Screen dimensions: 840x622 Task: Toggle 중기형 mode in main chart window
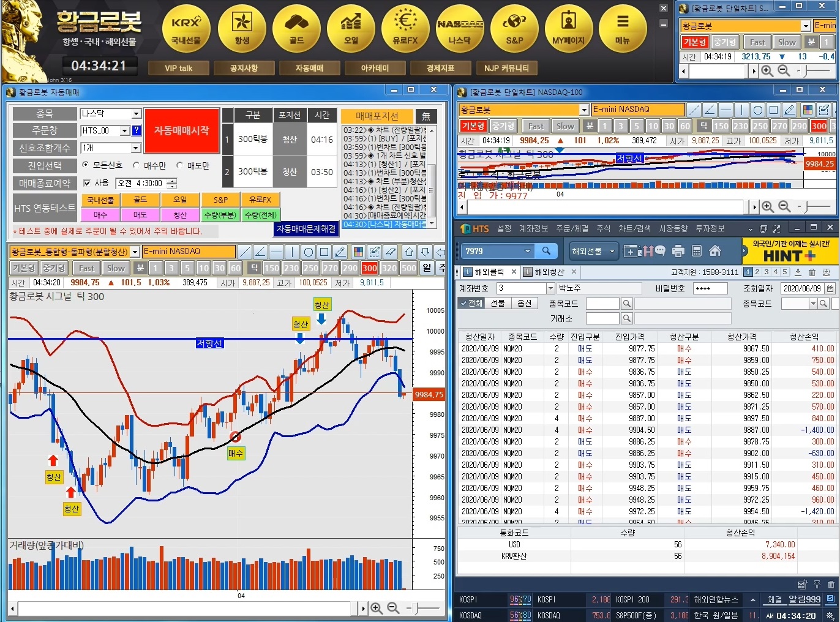click(x=53, y=268)
